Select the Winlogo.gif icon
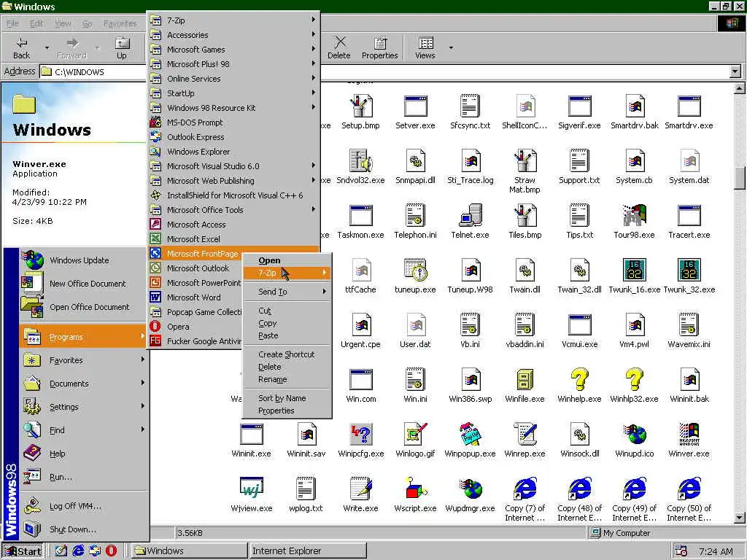 point(415,435)
